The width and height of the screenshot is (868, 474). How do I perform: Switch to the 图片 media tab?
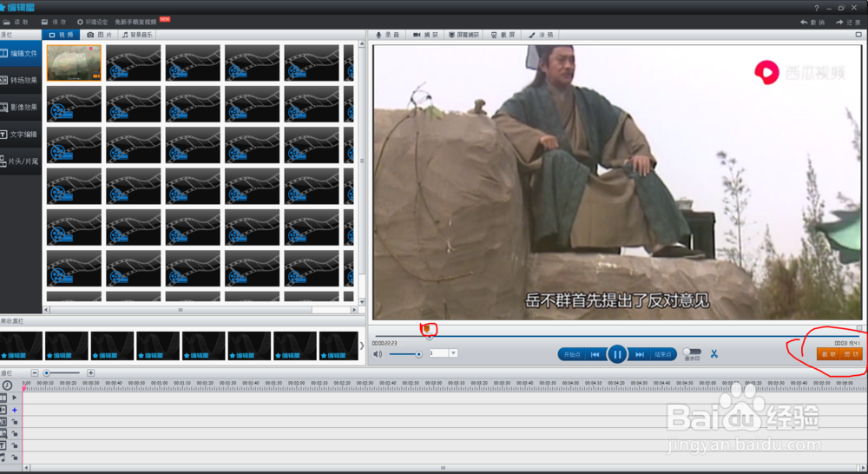tap(99, 35)
